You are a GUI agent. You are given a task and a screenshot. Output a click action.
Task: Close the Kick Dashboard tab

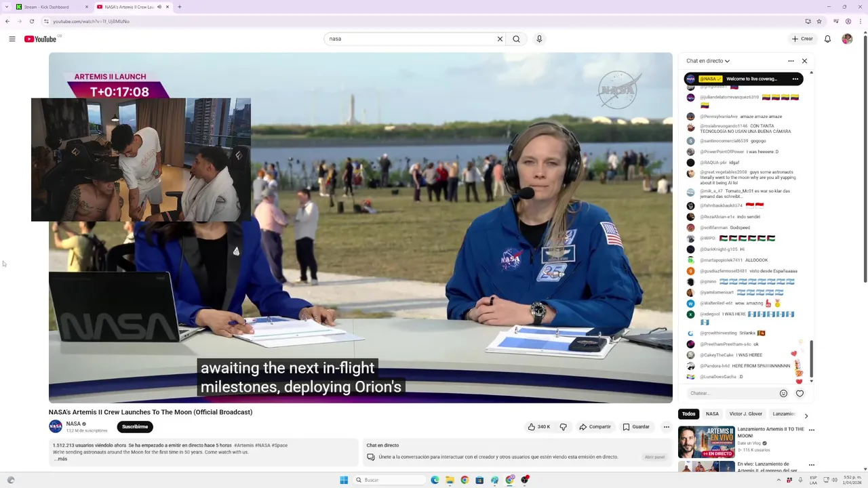tap(87, 7)
